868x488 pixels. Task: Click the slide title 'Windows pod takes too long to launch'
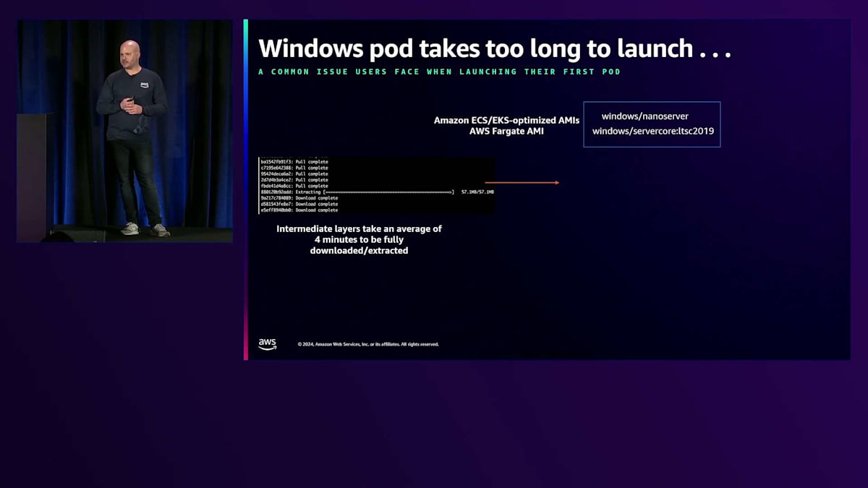tap(495, 48)
